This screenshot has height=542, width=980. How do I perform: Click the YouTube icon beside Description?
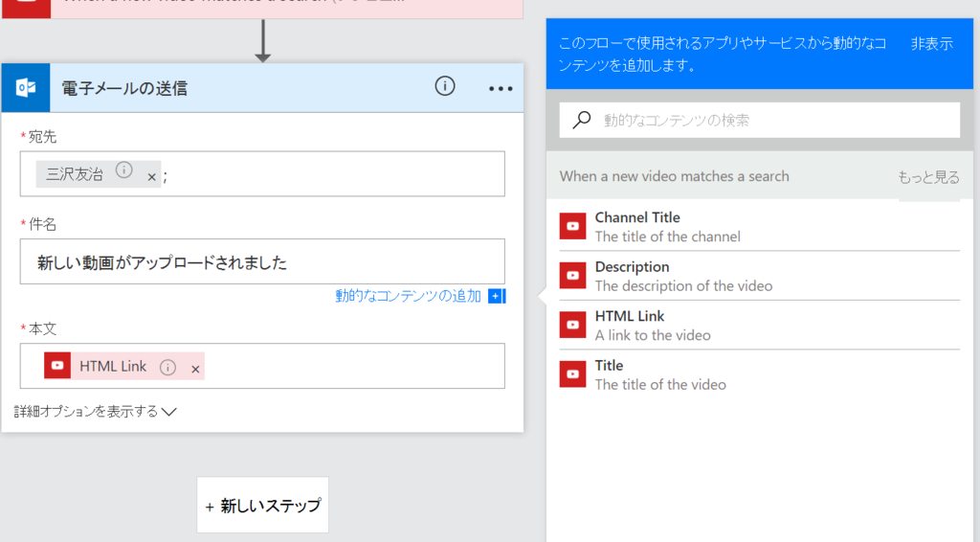(572, 276)
